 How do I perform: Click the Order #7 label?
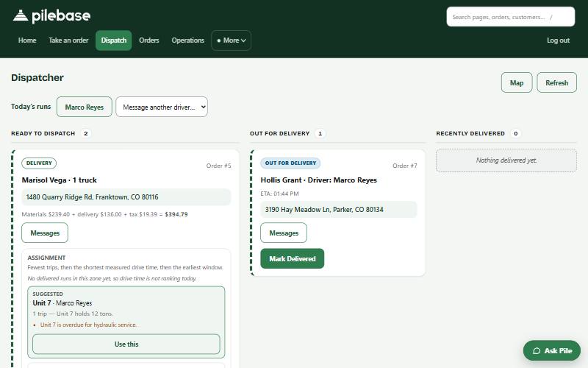[x=405, y=166]
